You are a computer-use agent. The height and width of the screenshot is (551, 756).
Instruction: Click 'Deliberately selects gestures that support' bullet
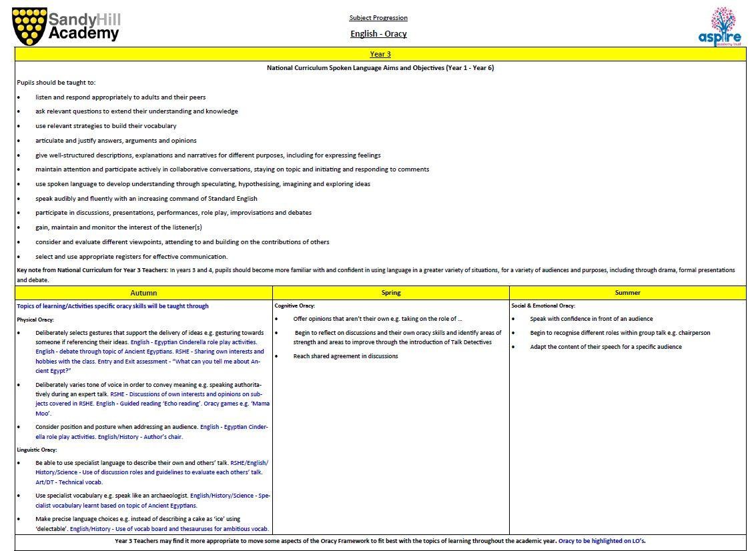click(x=149, y=352)
